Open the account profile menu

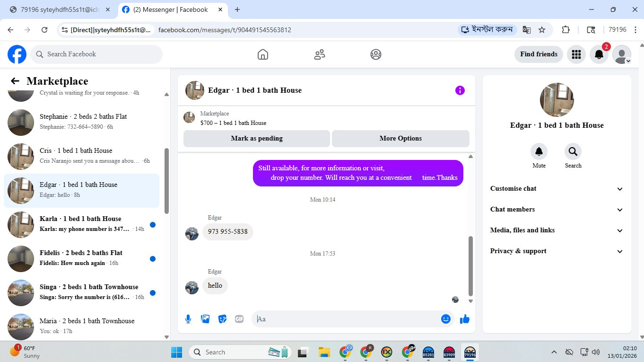(621, 54)
